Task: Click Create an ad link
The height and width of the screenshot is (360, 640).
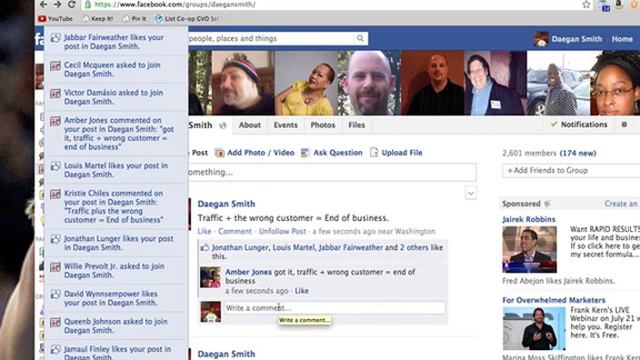Action: (x=621, y=204)
